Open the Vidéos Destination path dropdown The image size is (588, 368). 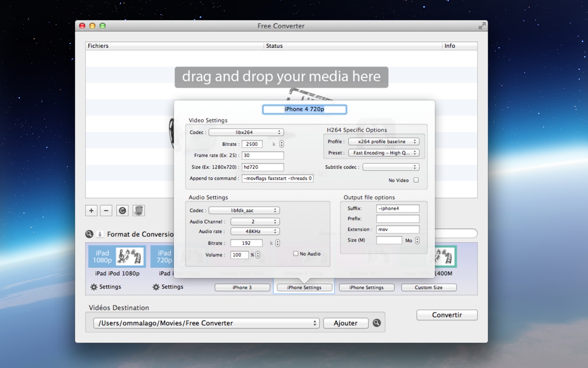pos(206,323)
